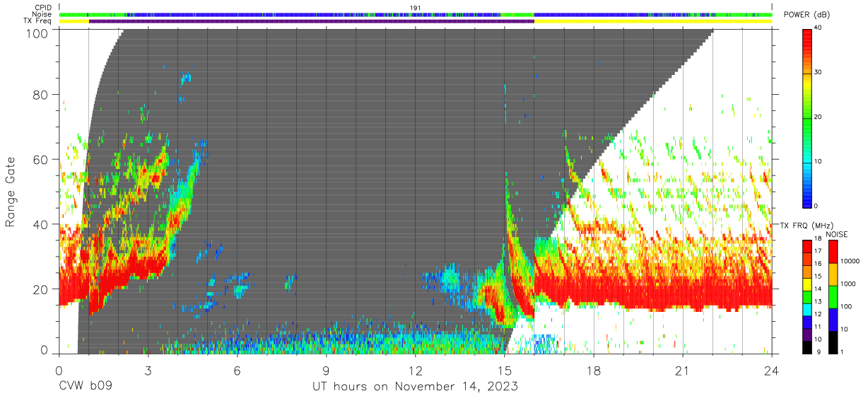The height and width of the screenshot is (401, 868).
Task: Click the 3 tick on UT hours axis
Action: [x=148, y=371]
